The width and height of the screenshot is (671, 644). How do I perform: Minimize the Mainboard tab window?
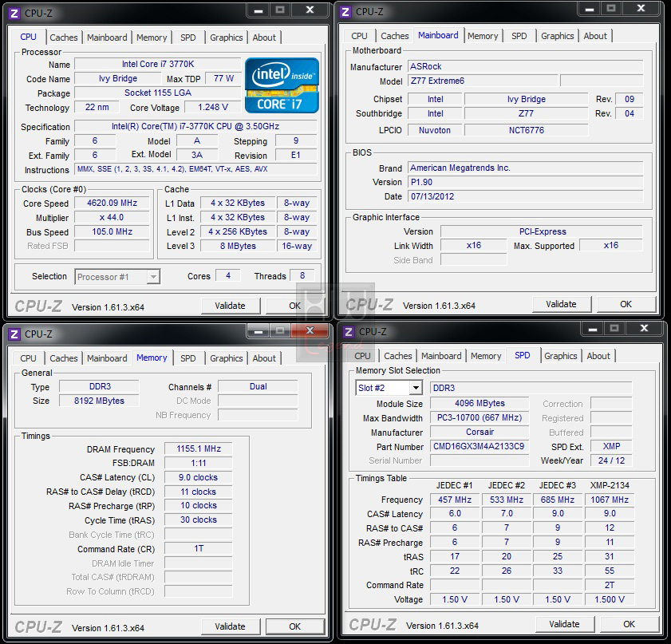pyautogui.click(x=590, y=9)
